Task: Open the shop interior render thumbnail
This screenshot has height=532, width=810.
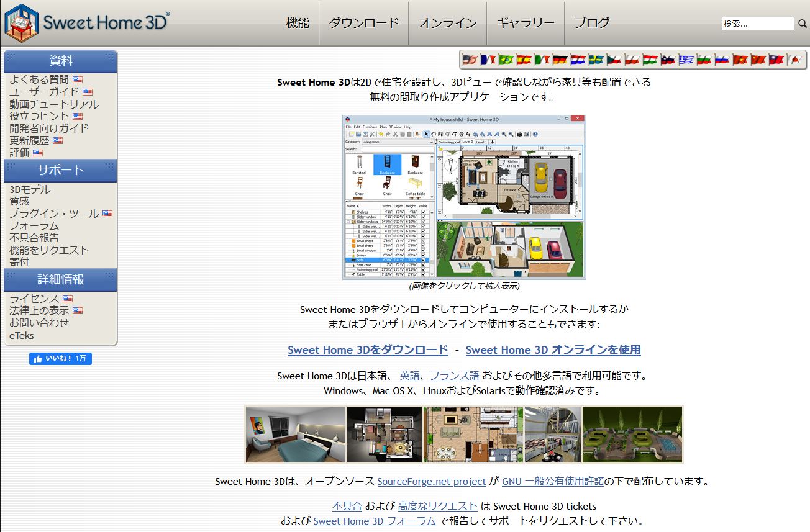Action: tap(553, 435)
